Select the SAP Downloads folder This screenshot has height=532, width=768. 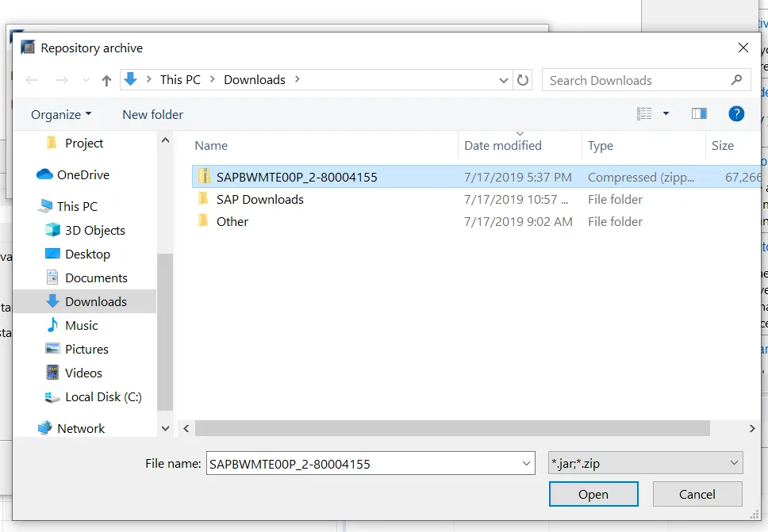[x=259, y=199]
